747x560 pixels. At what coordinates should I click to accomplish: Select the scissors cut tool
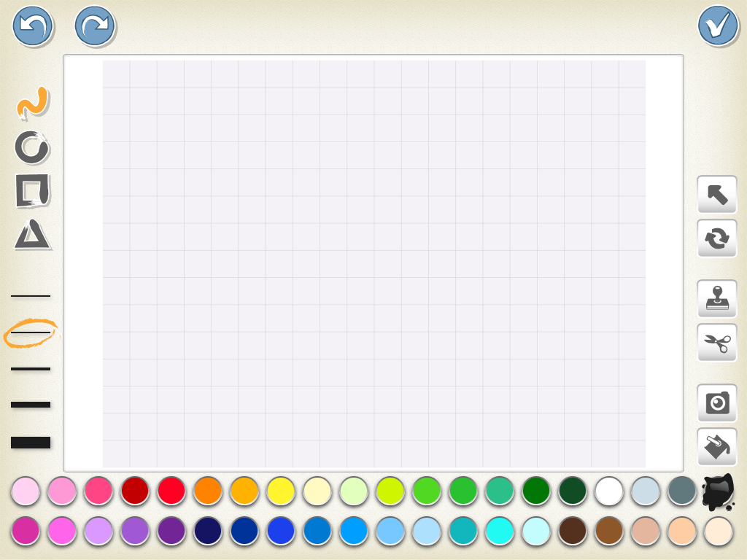click(717, 343)
